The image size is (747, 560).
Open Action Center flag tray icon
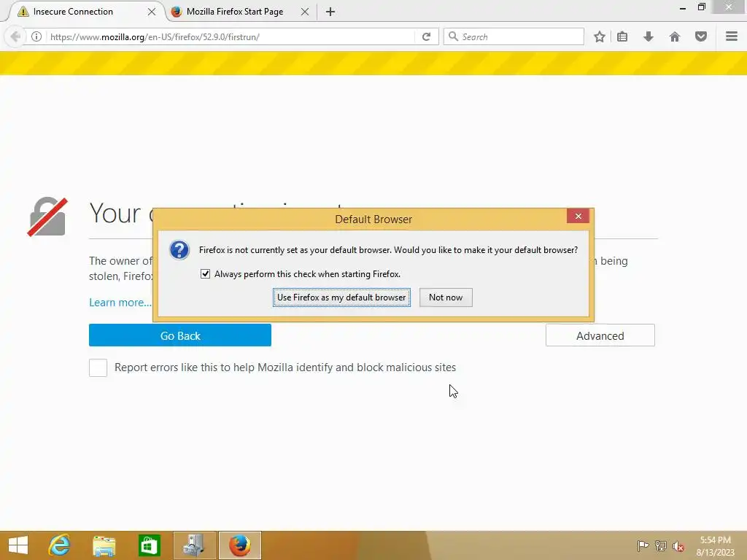click(x=643, y=545)
